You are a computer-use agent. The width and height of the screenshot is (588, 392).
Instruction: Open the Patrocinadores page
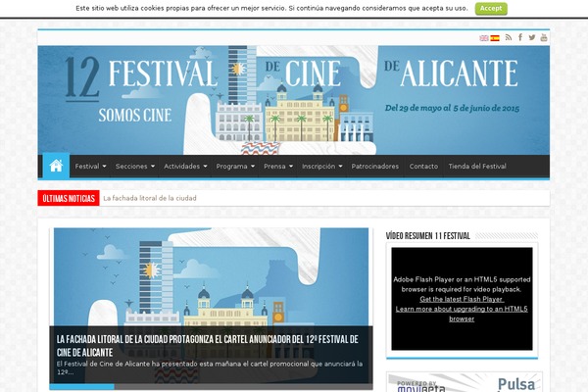[375, 167]
